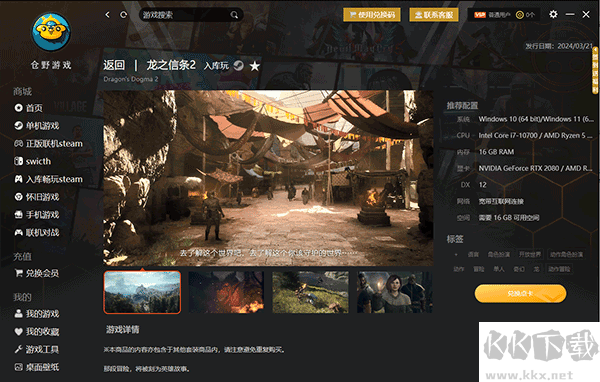
Task: Select the mountain landscape thumbnail
Action: coord(142,292)
